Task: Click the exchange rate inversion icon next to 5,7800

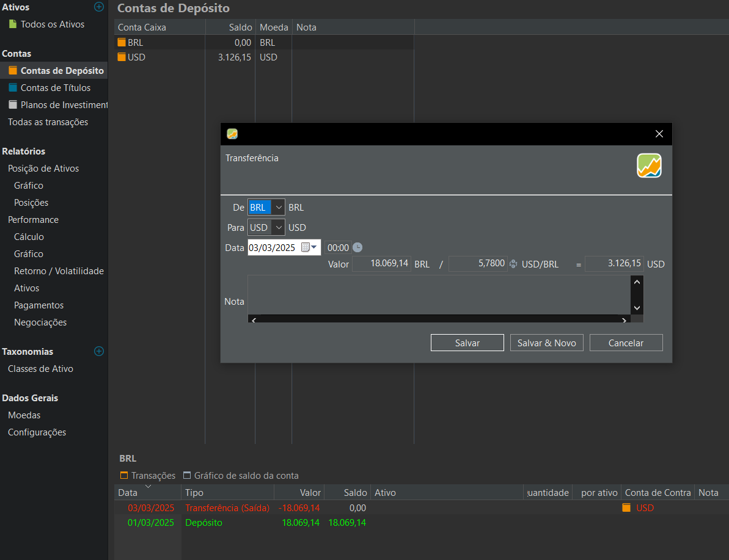Action: click(513, 264)
